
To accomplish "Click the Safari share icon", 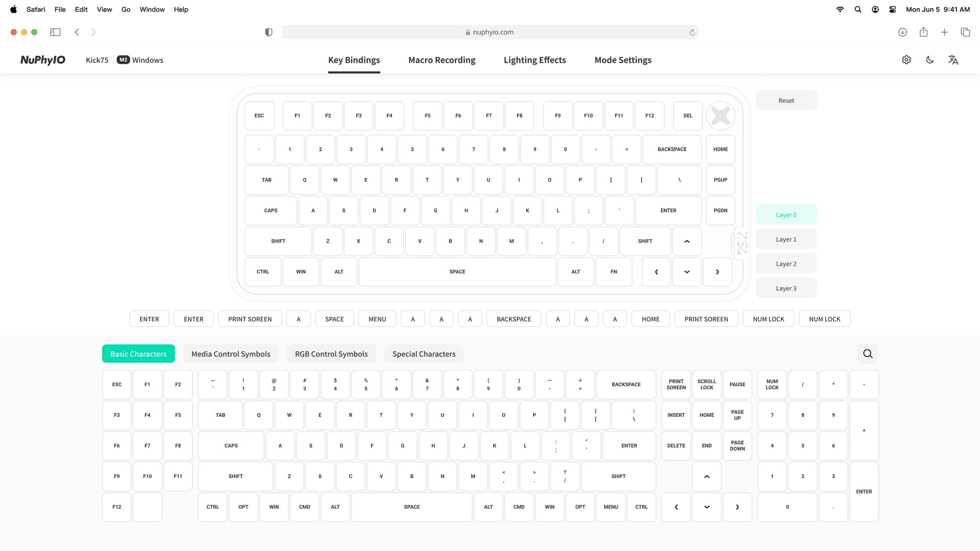I will [923, 32].
